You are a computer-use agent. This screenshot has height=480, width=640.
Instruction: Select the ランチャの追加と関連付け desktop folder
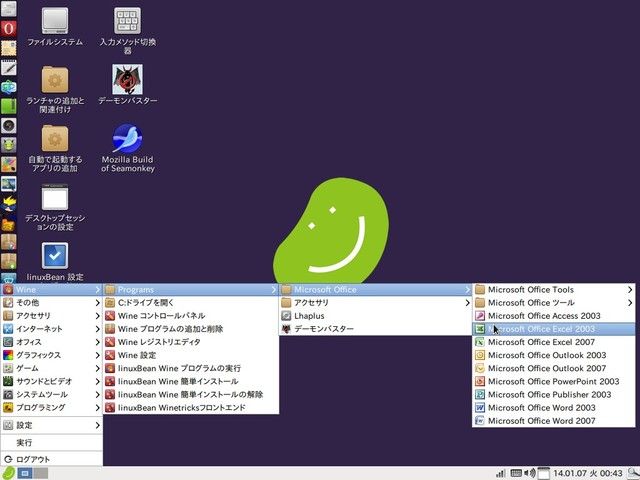tap(55, 90)
